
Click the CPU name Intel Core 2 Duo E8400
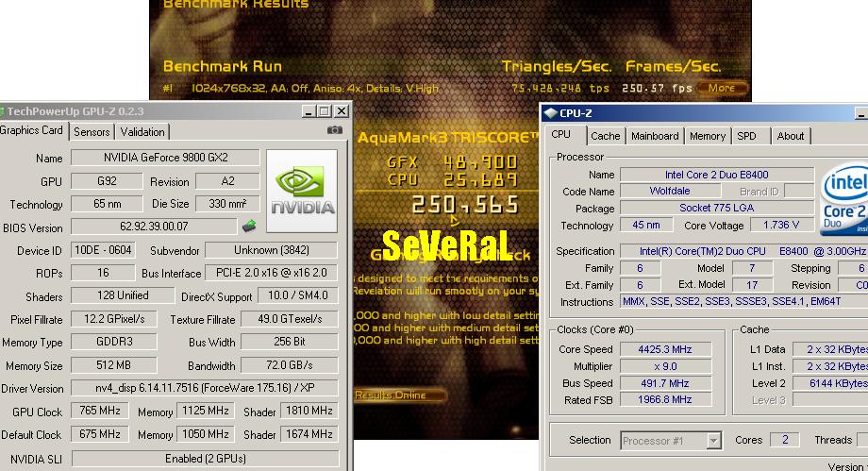point(717,175)
